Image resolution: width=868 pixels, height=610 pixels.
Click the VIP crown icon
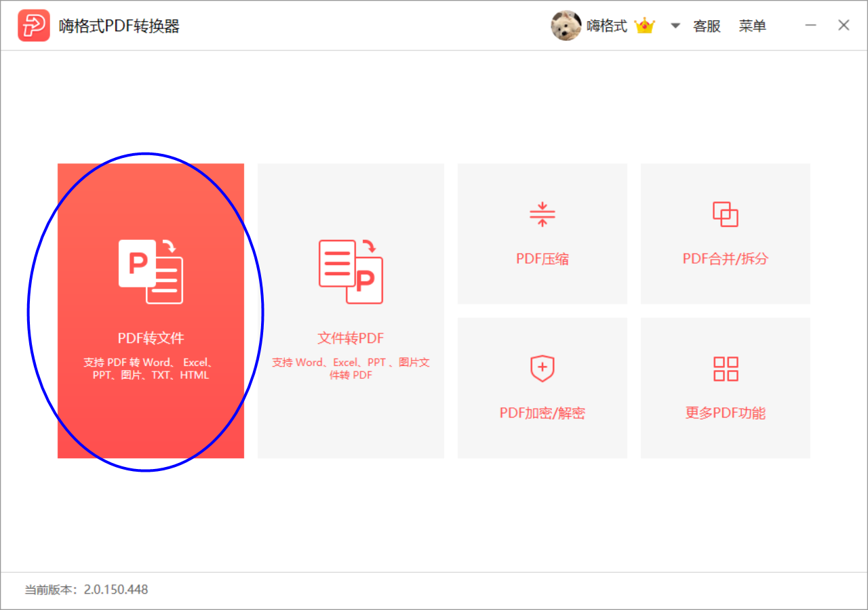(x=644, y=26)
